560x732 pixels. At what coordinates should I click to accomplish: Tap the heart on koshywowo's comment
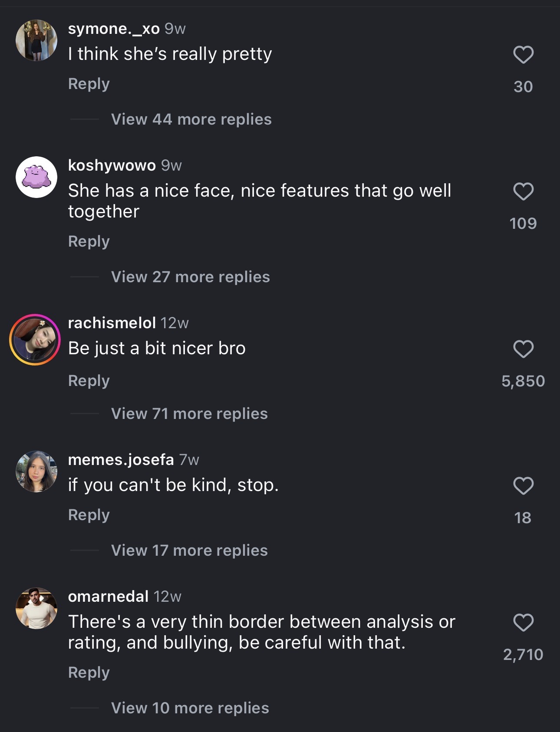[523, 191]
